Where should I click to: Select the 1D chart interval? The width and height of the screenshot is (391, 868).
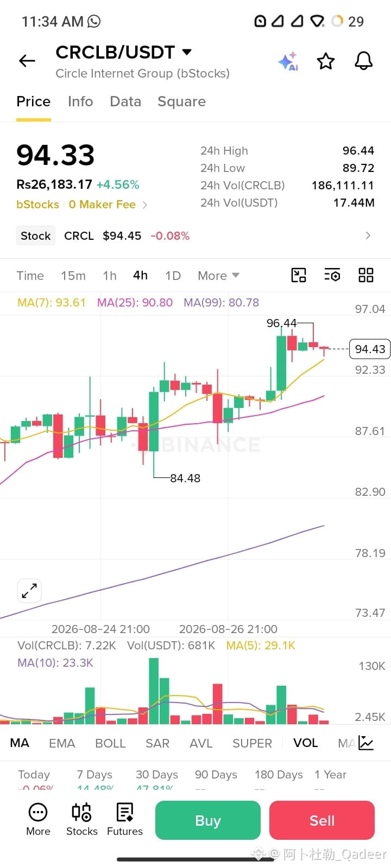(173, 276)
